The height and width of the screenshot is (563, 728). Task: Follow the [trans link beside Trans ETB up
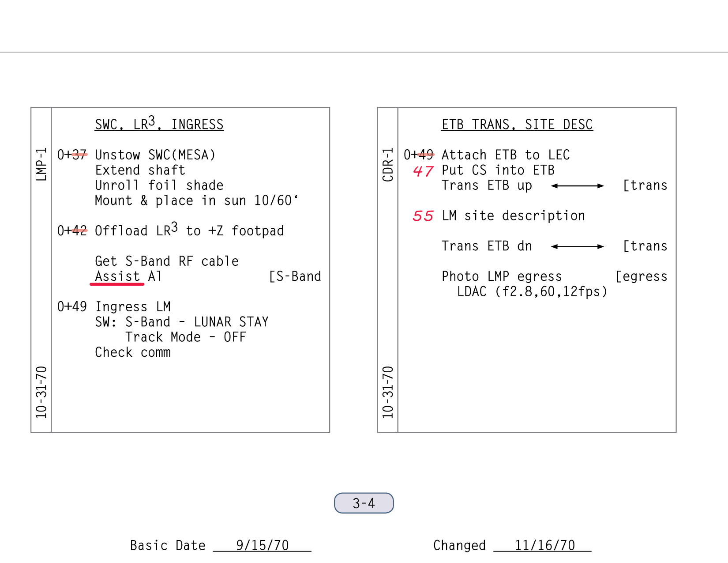[645, 185]
